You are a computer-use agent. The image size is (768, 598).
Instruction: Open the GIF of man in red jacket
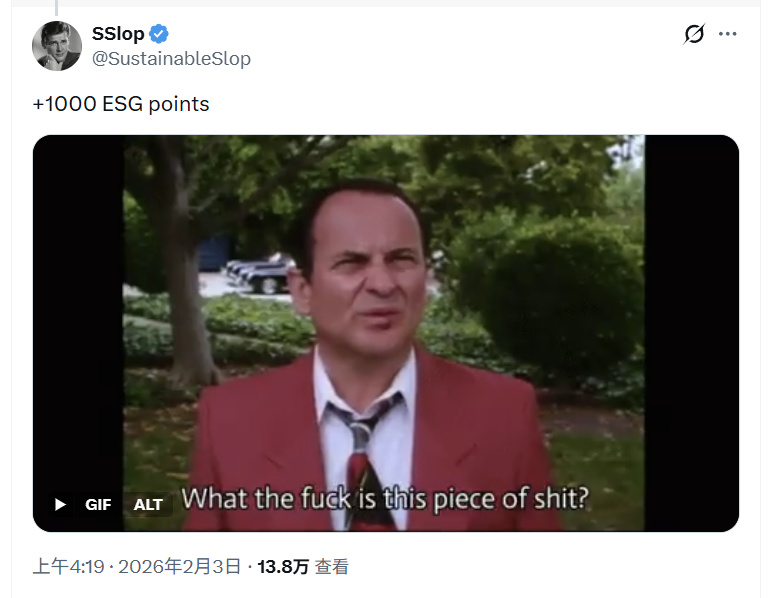coord(386,333)
